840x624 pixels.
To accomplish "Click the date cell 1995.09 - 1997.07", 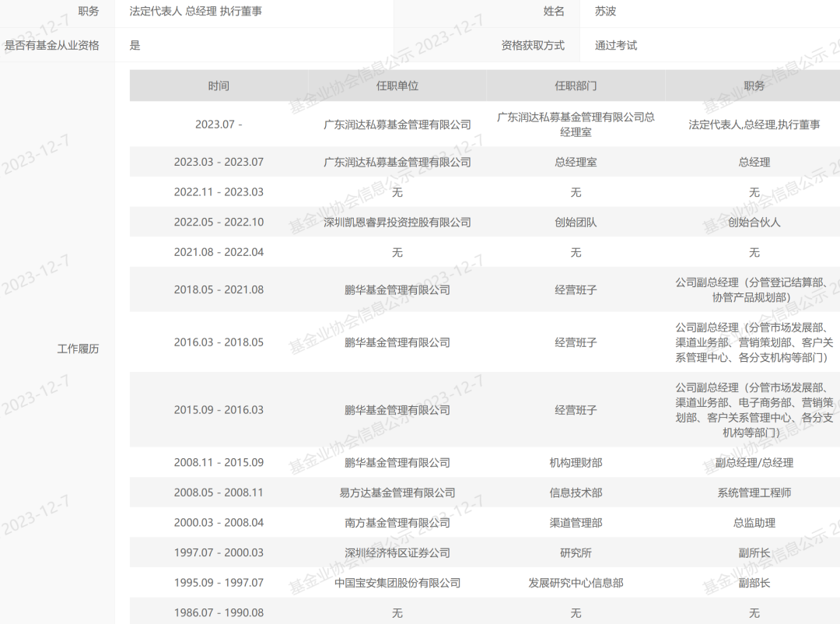I will pos(219,582).
